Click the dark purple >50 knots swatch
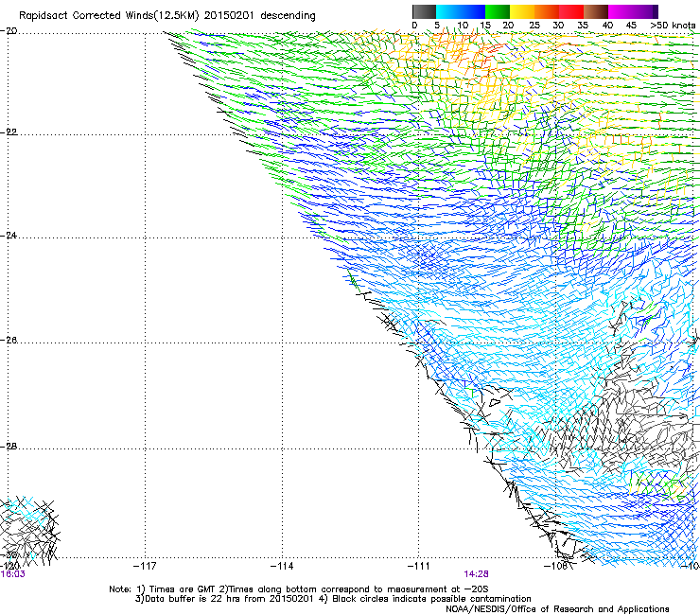 [656, 11]
